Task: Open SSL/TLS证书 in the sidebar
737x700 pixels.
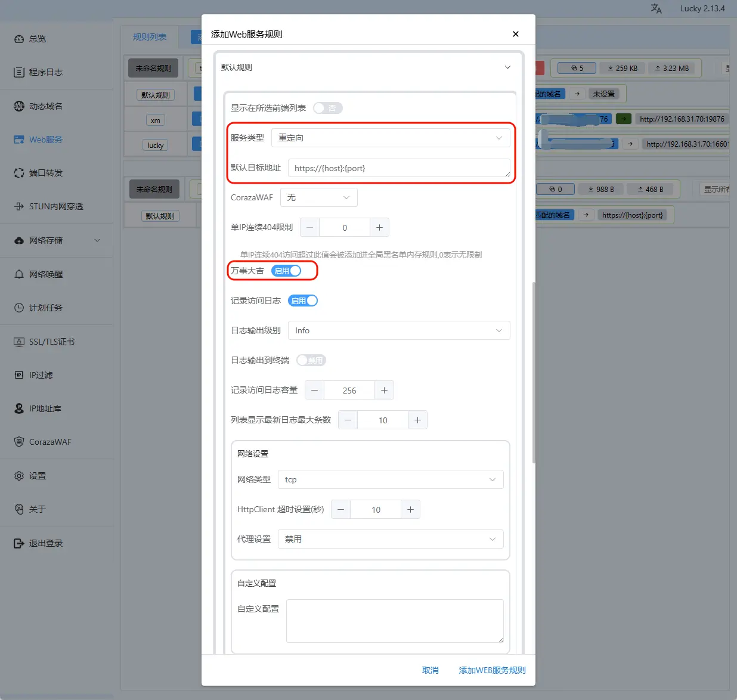Action: click(x=51, y=342)
